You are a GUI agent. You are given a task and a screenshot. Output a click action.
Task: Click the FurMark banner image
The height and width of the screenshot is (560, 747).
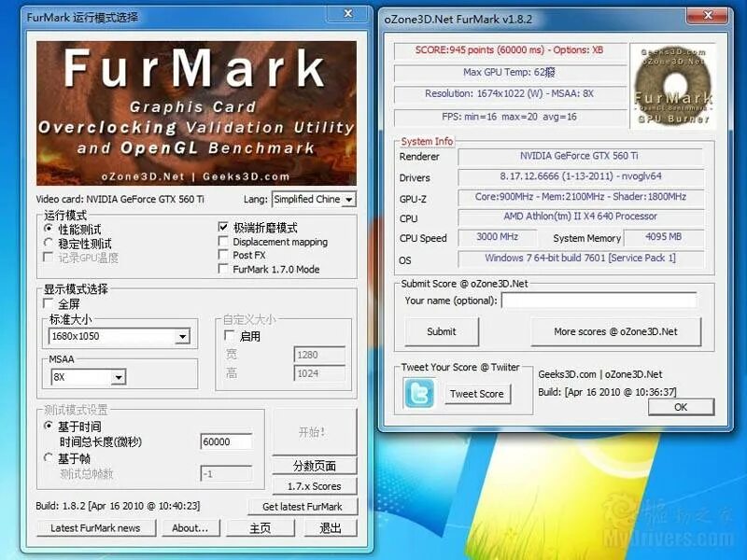(196, 113)
